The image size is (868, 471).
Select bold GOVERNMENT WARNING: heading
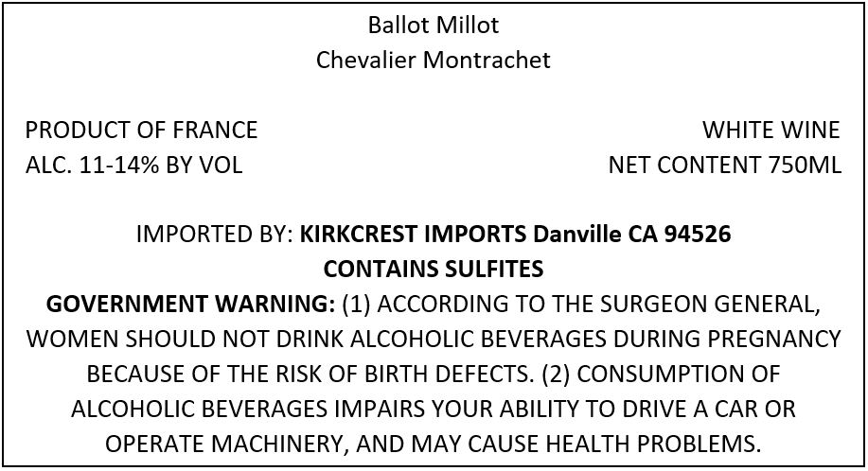pyautogui.click(x=190, y=304)
